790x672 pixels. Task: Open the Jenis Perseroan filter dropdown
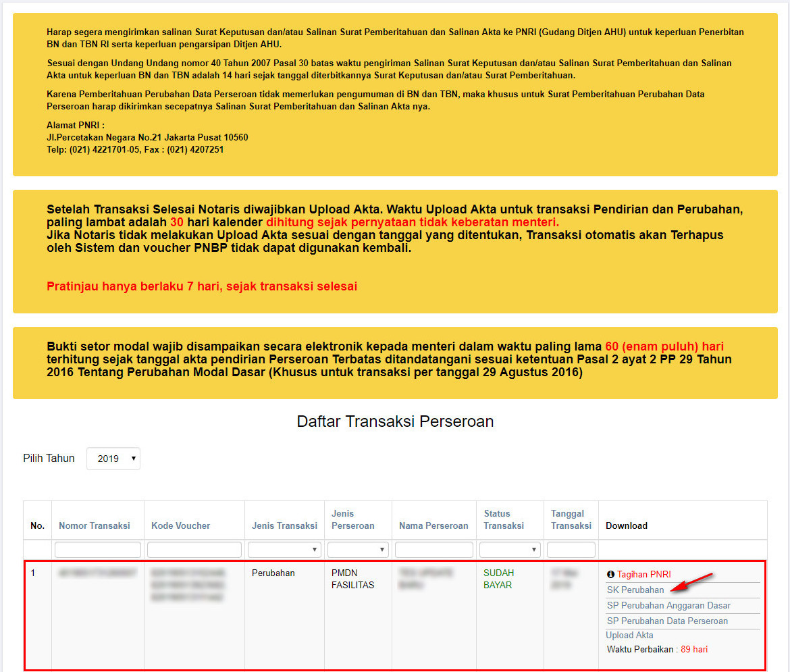358,550
